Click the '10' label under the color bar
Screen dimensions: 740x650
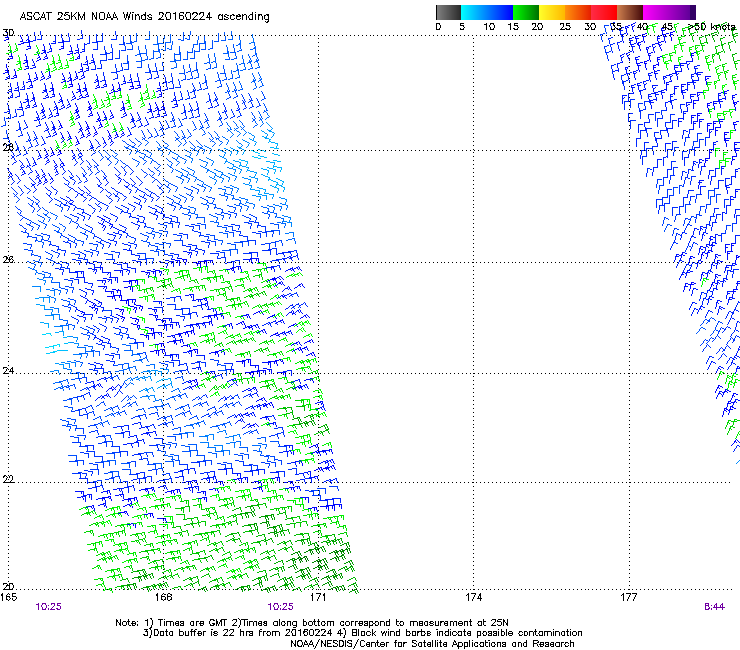489,27
